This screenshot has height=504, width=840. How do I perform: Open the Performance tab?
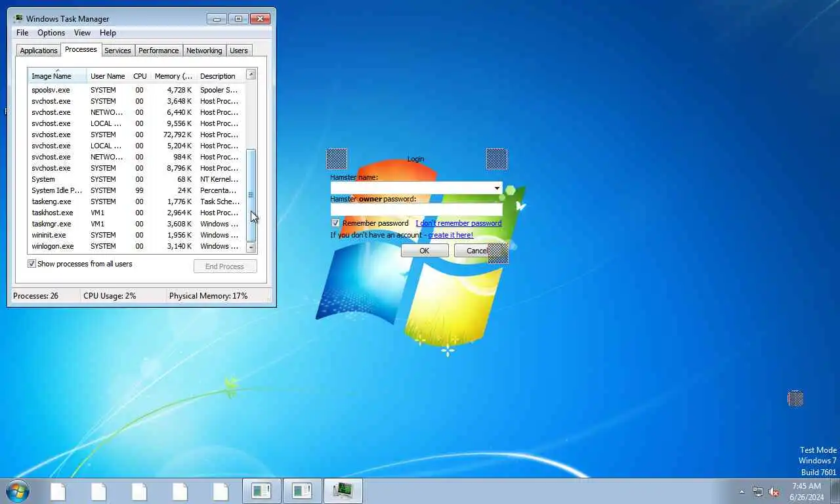158,51
